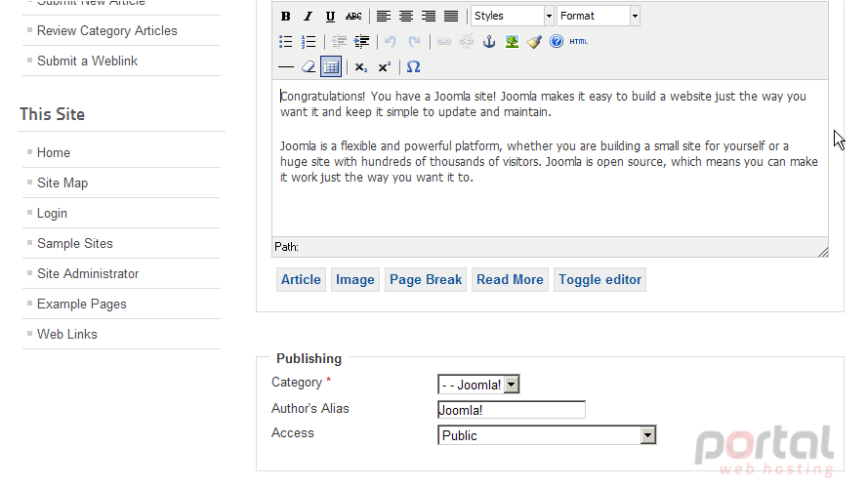The height and width of the screenshot is (488, 868).
Task: Open the Login menu item
Action: 52,214
